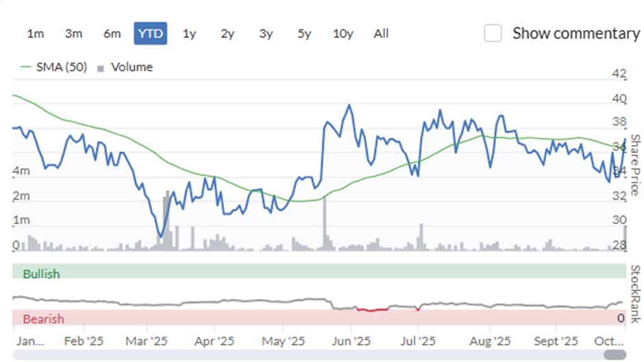The width and height of the screenshot is (644, 362).
Task: Click the chart scrollbar handle at bottom right
Action: click(615, 354)
